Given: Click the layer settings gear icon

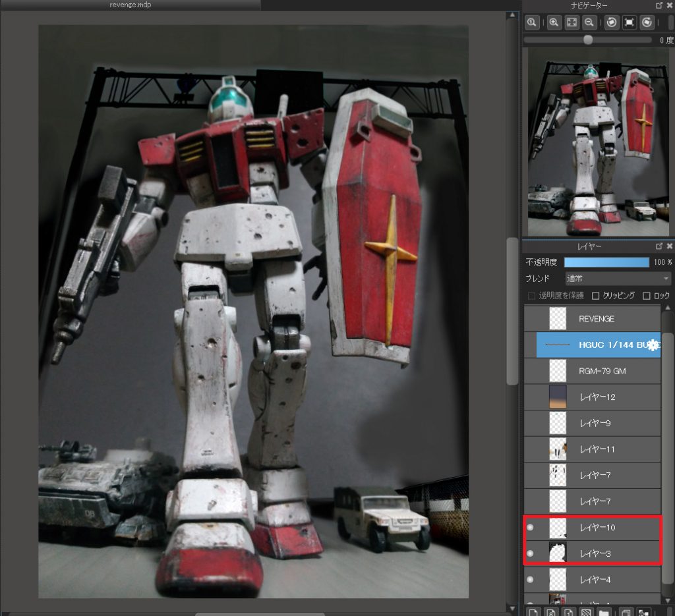Looking at the screenshot, I should point(653,345).
